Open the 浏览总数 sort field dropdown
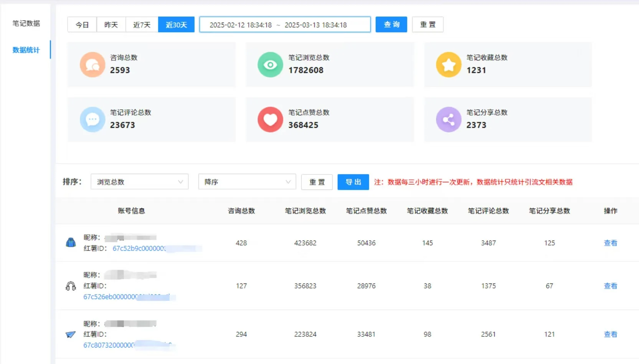 (x=139, y=182)
